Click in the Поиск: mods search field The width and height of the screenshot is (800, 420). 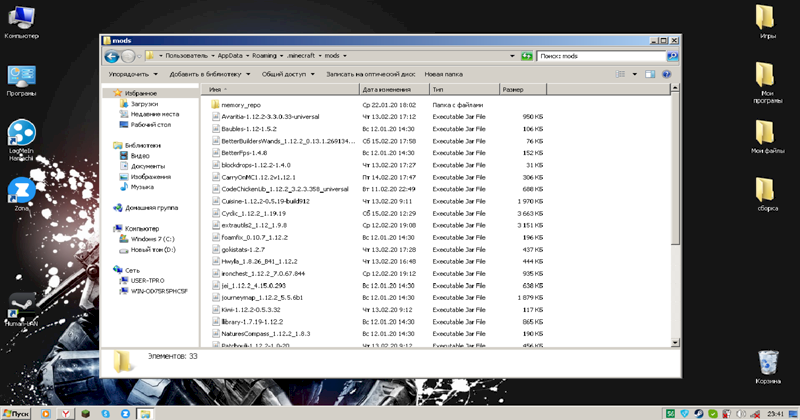tap(600, 56)
